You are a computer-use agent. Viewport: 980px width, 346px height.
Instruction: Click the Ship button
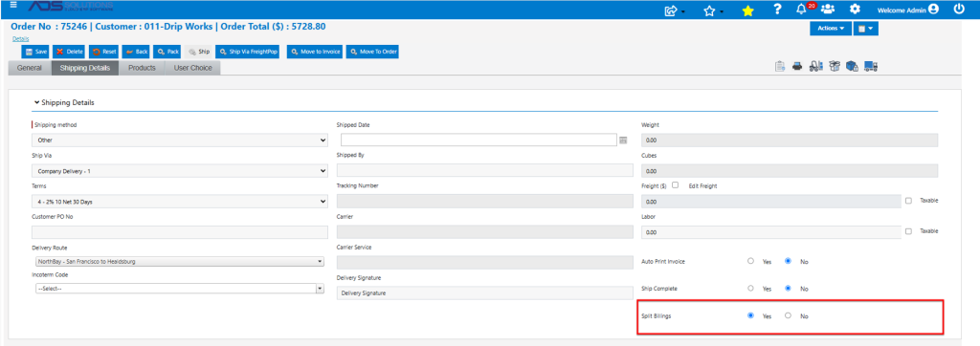tap(199, 52)
